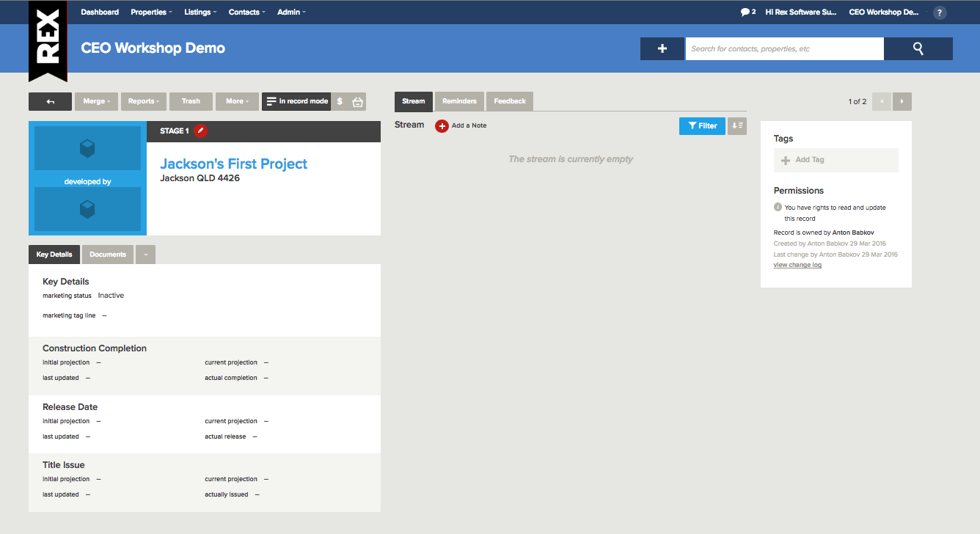Click the Construction Completion heading
This screenshot has width=980, height=534.
tap(95, 348)
